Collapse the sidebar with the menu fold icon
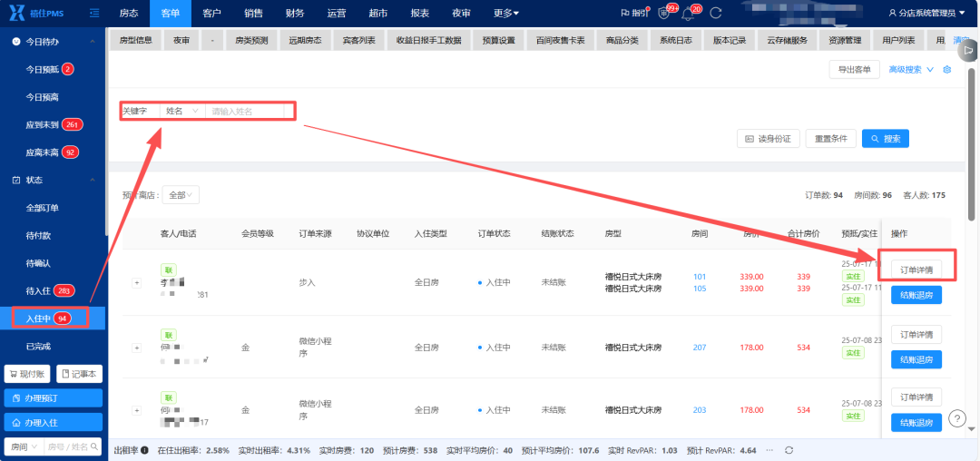This screenshot has width=980, height=461. point(94,13)
